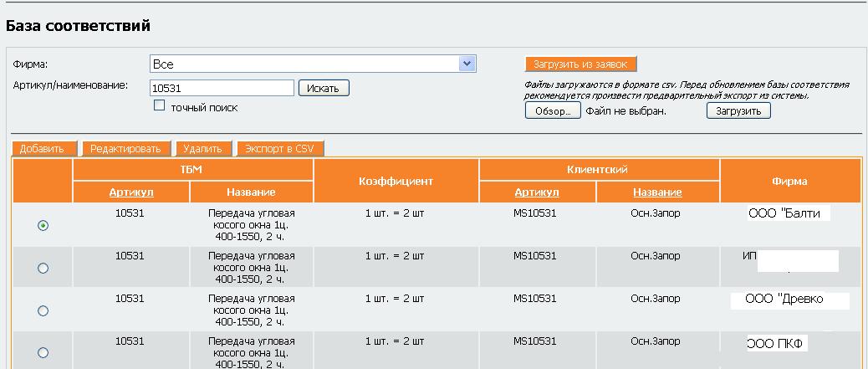
Task: Click the Загрузить из заявок button
Action: (x=581, y=64)
